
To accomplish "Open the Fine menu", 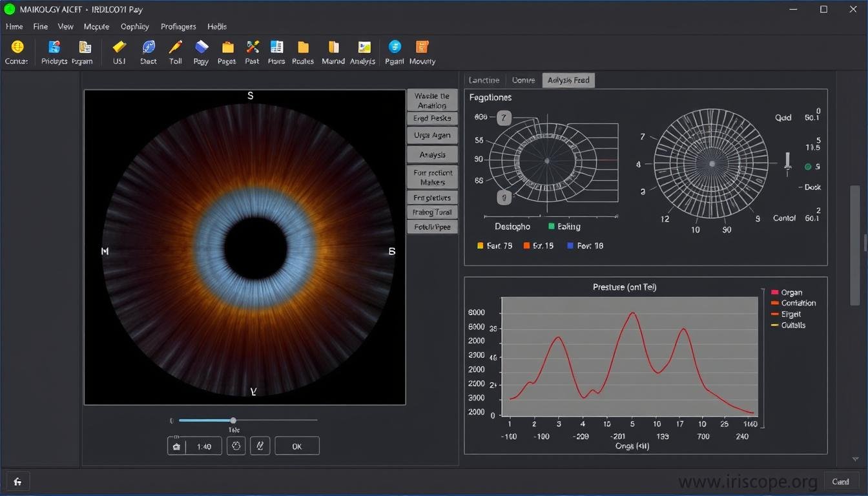I will (40, 26).
